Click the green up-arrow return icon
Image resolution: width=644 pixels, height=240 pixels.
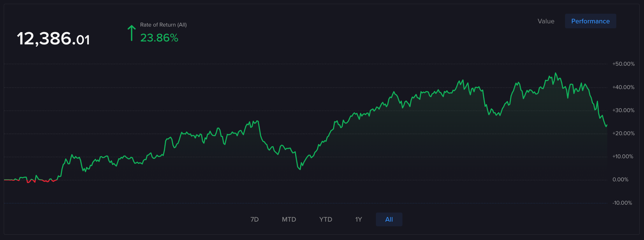click(x=132, y=33)
